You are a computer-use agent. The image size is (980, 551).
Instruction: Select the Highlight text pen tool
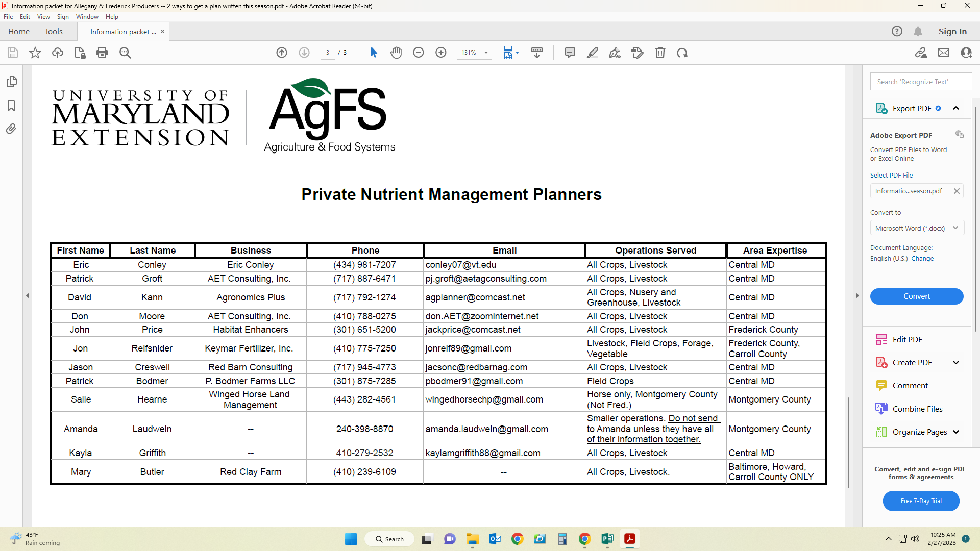[593, 53]
